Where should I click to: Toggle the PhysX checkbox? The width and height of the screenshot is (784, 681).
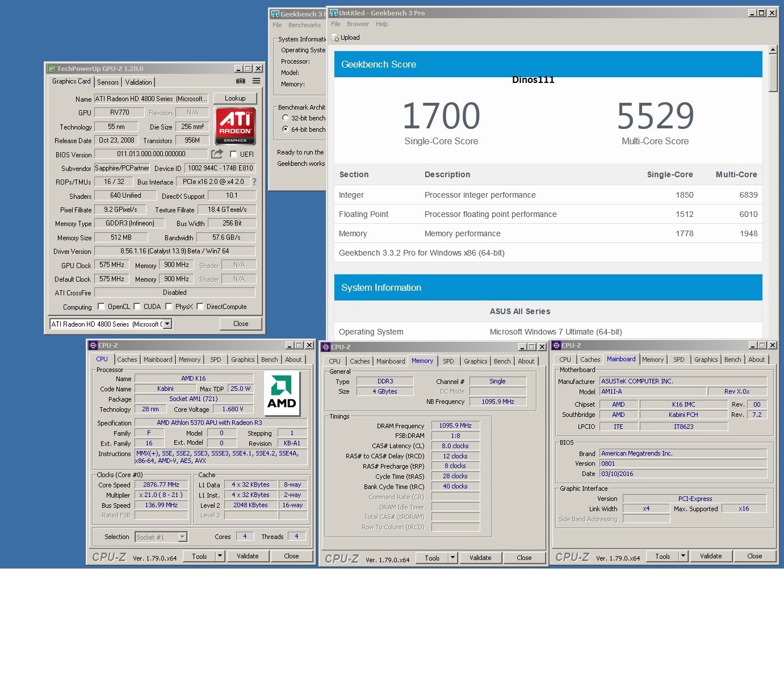coord(169,306)
